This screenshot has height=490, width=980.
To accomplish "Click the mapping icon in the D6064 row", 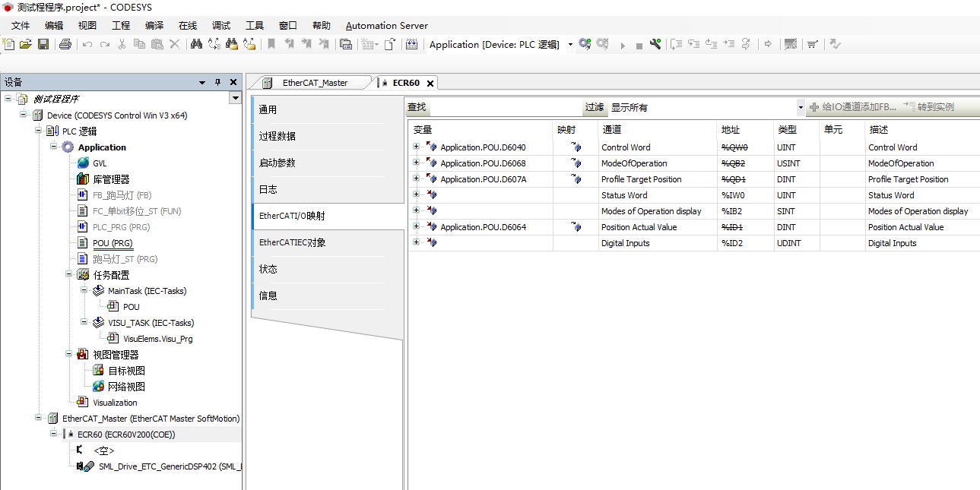I will pos(576,227).
